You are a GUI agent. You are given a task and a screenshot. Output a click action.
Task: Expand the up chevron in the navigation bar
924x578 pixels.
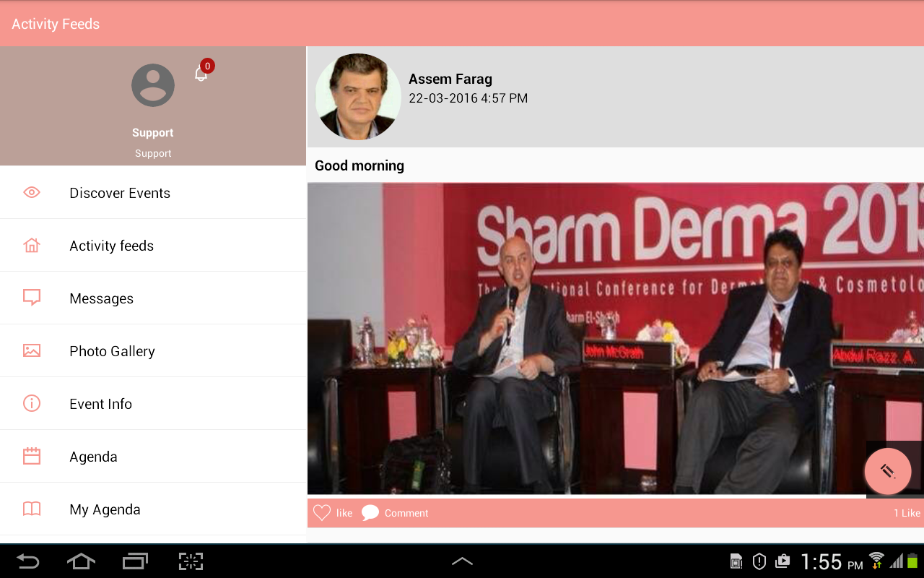462,561
